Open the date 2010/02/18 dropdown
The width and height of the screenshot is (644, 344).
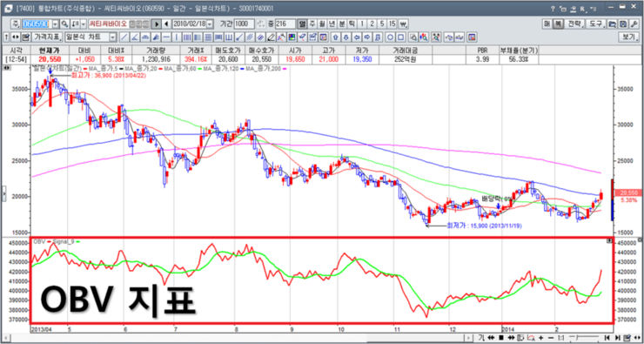[x=210, y=24]
